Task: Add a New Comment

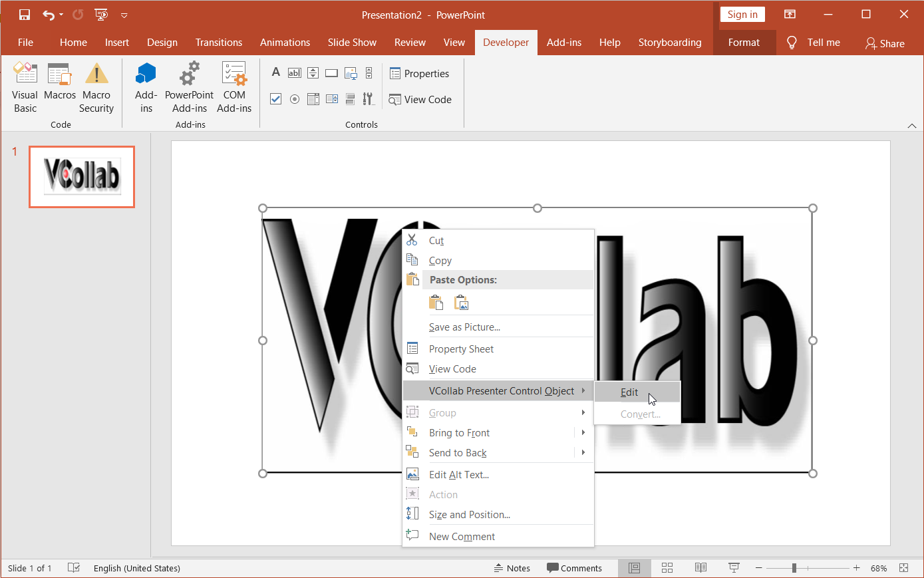Action: (498, 536)
